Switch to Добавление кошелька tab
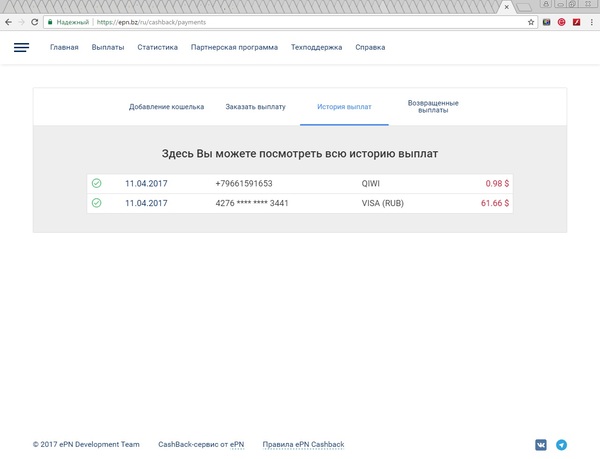The height and width of the screenshot is (459, 600). [166, 106]
